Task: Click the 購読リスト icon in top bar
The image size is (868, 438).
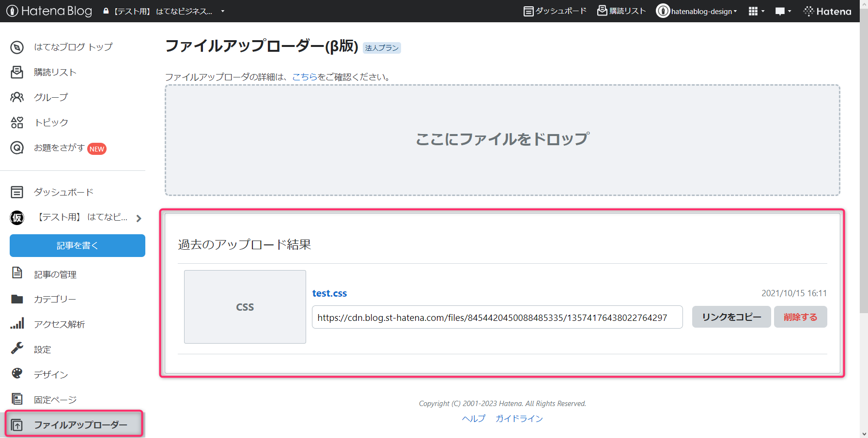Action: point(602,11)
